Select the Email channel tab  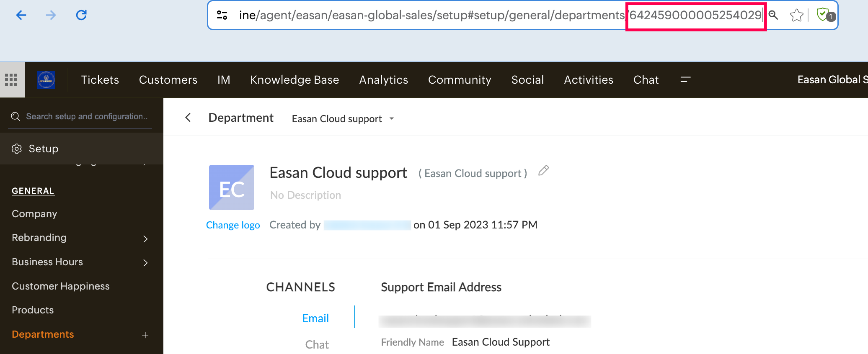pos(315,318)
